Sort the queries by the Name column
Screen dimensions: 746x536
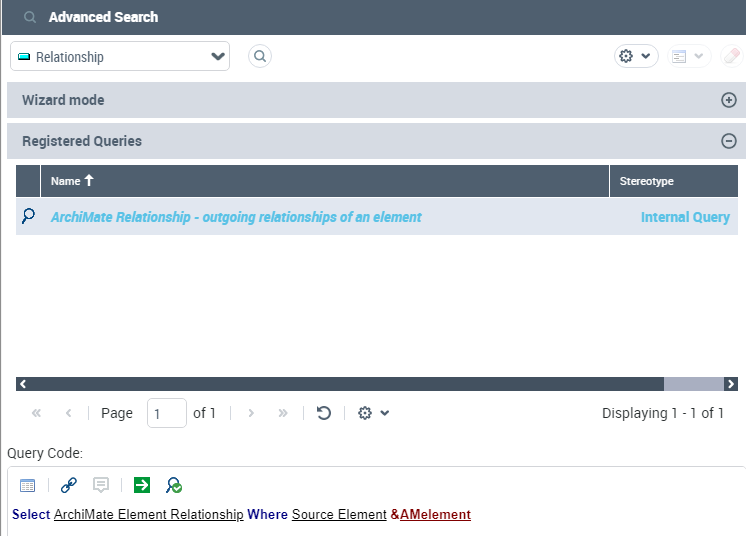tap(72, 181)
